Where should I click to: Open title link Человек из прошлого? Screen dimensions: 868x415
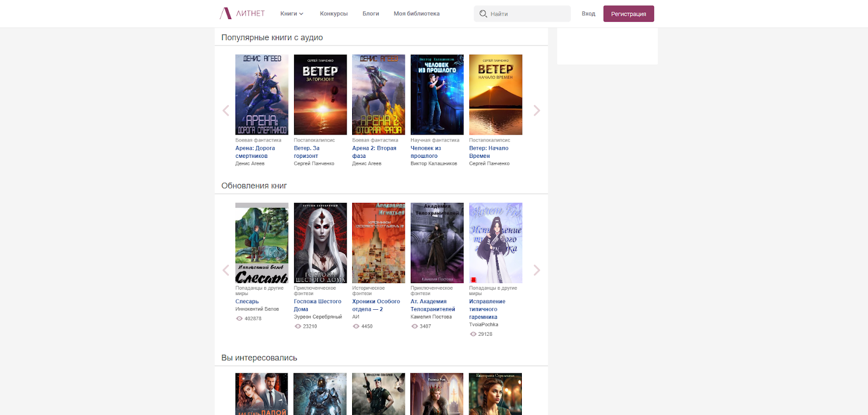point(426,152)
